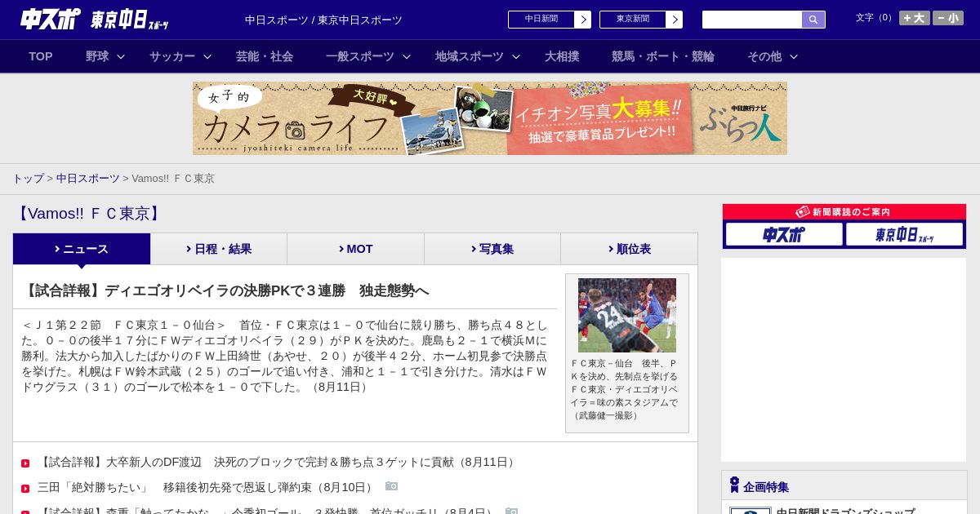Viewport: 980px width, 514px height.
Task: Click the 文字（0）text size label
Action: click(875, 18)
